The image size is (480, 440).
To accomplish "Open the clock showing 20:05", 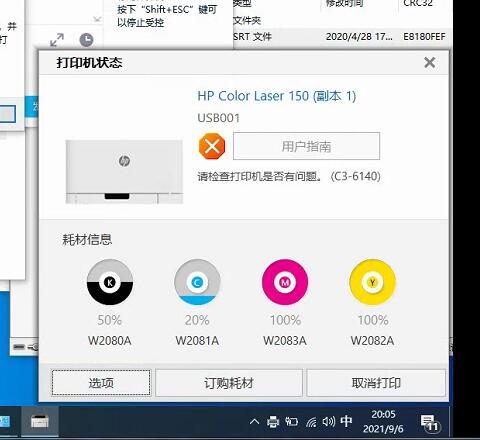I will coord(383,421).
